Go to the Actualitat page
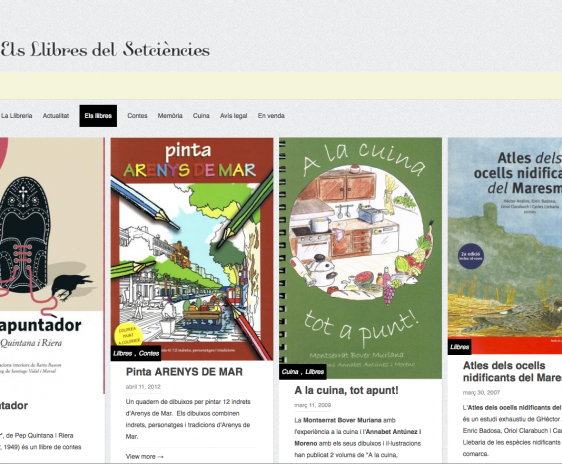Image resolution: width=562 pixels, height=464 pixels. point(56,116)
